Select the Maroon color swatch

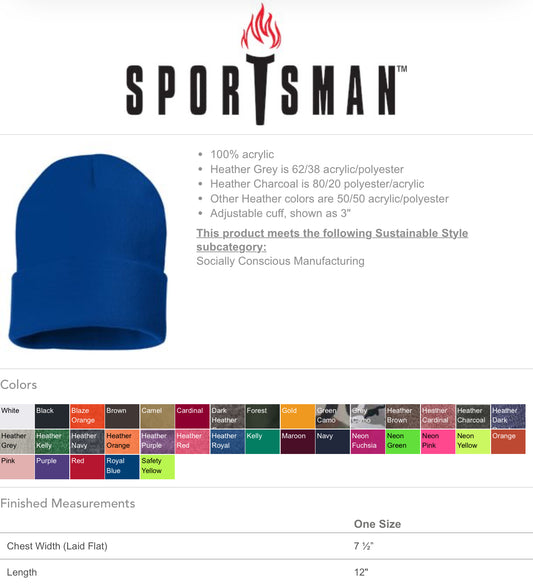click(297, 442)
